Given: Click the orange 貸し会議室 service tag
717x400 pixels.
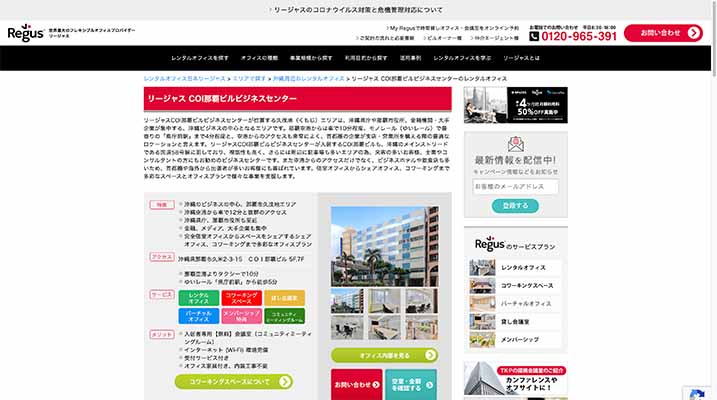Looking at the screenshot, I should pyautogui.click(x=284, y=298).
